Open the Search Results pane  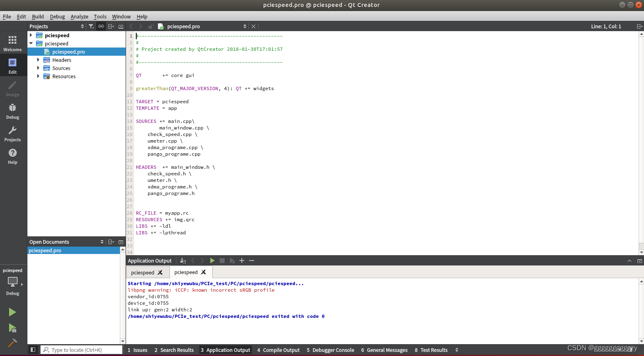click(x=174, y=350)
